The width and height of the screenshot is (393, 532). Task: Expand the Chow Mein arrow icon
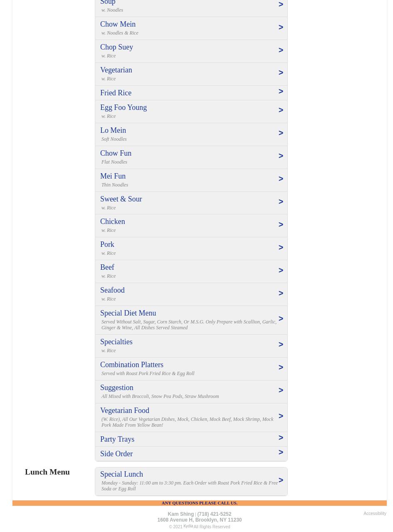point(281,27)
